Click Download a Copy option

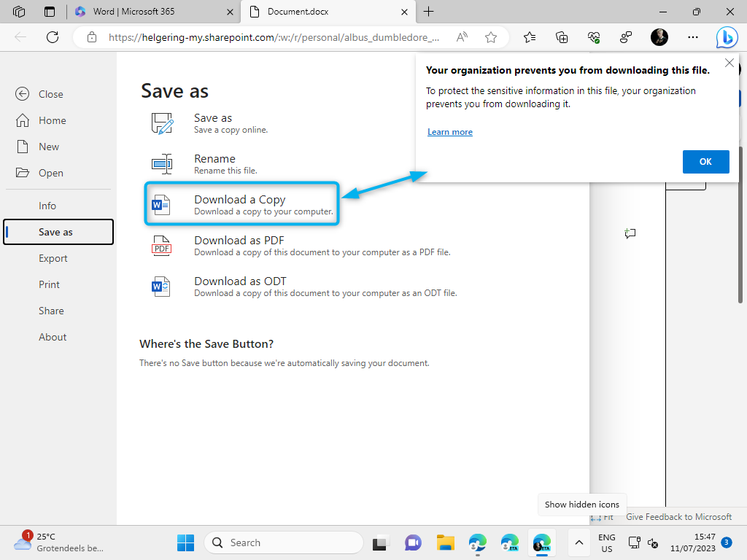(x=240, y=204)
